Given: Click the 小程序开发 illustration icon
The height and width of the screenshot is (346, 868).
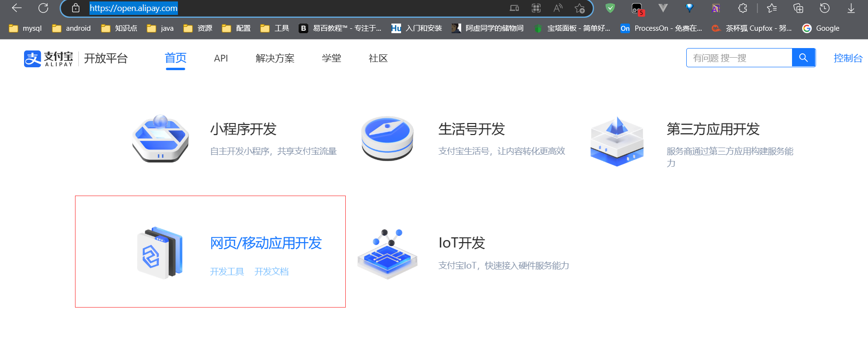Looking at the screenshot, I should coord(161,139).
